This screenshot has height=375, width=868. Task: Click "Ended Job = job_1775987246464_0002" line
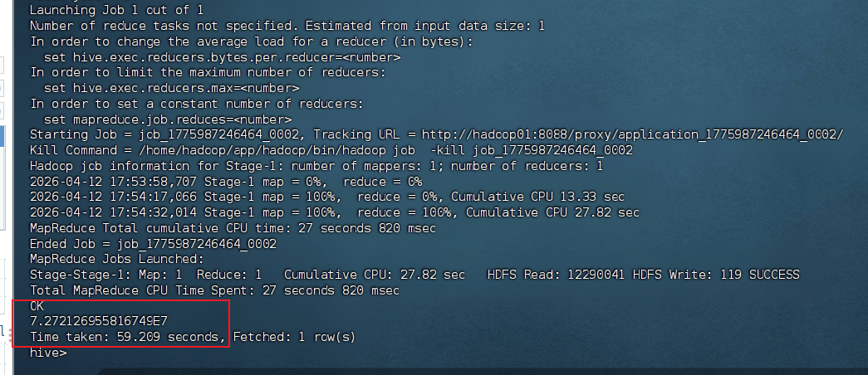coord(154,243)
